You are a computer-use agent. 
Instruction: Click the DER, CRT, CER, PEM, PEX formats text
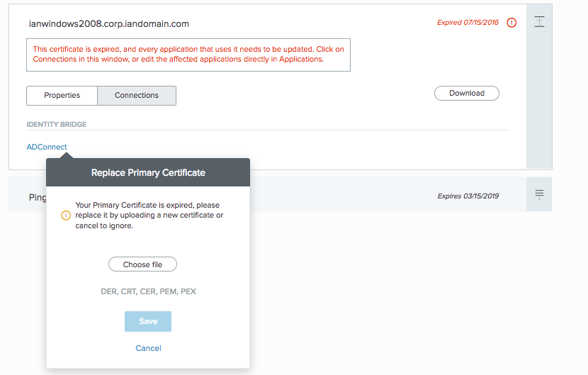[148, 291]
